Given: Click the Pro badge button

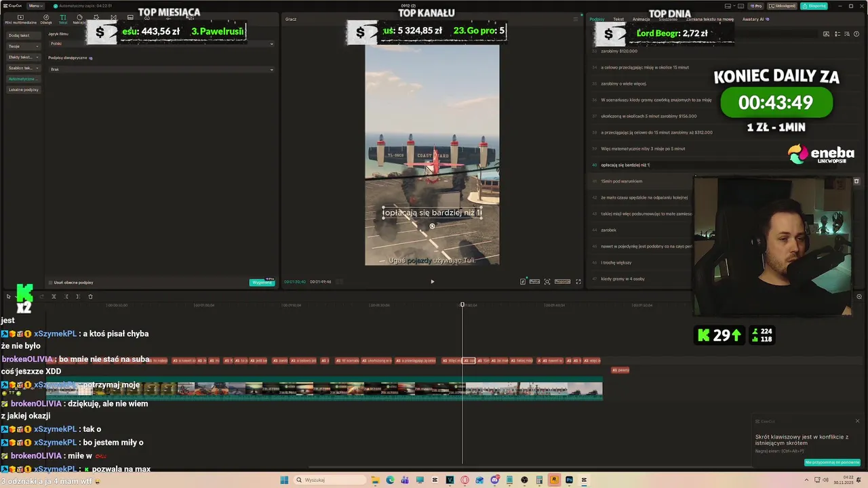Looking at the screenshot, I should point(755,5).
